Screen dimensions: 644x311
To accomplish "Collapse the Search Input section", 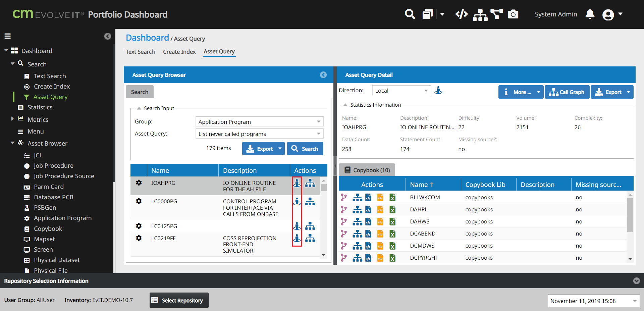I will 139,108.
